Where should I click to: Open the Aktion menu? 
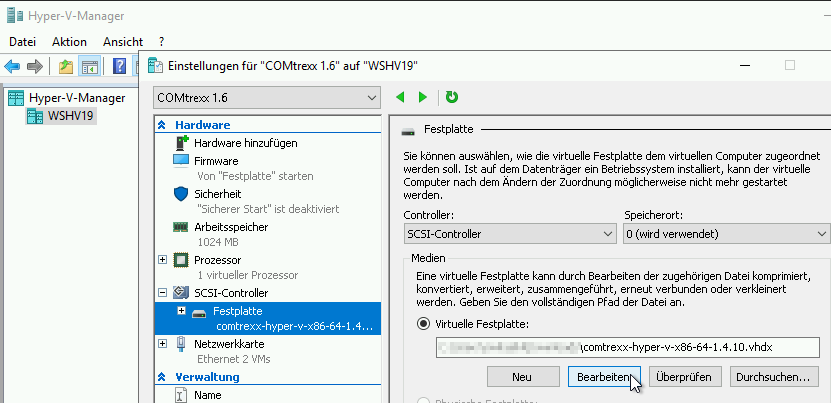pyautogui.click(x=69, y=42)
